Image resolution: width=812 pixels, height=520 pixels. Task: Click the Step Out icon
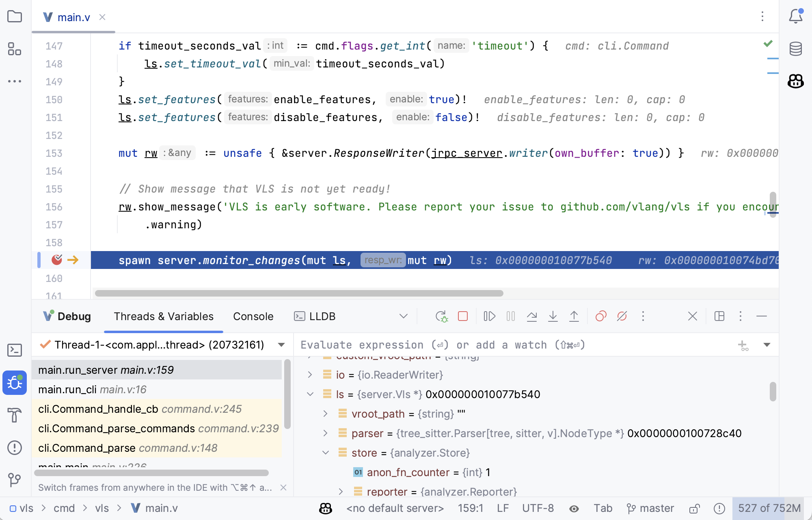click(574, 316)
